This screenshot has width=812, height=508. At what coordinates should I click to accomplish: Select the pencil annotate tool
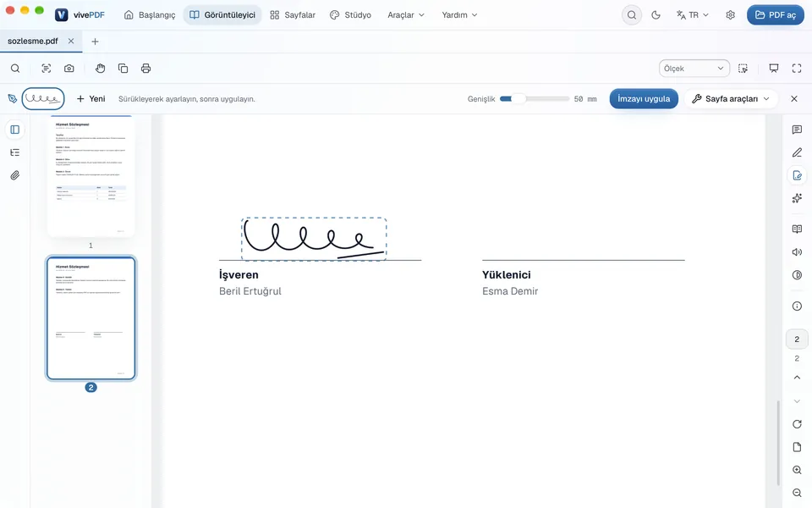tap(797, 152)
